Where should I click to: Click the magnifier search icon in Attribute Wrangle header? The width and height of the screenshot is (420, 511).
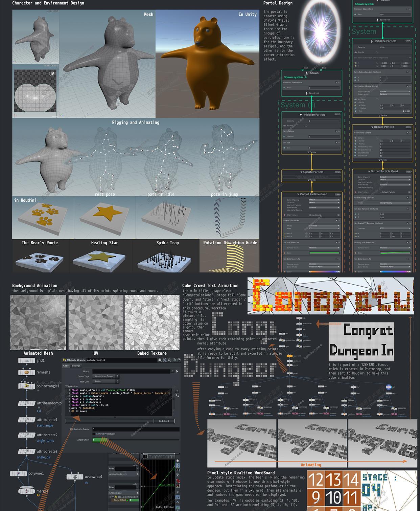[169, 360]
